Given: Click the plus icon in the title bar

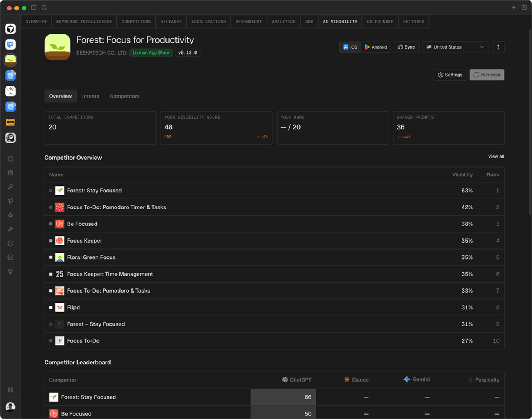Looking at the screenshot, I should tap(514, 7).
